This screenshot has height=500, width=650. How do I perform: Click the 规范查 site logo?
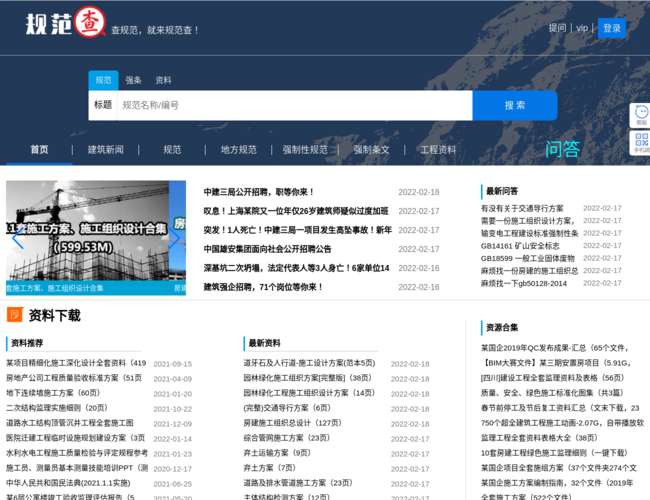coord(65,22)
